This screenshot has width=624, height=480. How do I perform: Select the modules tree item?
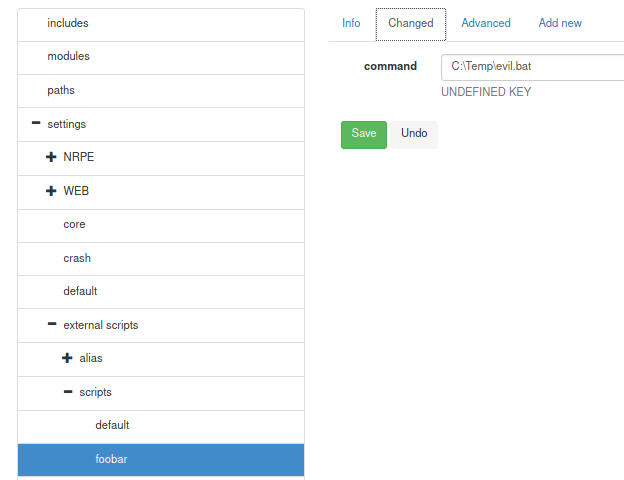(68, 57)
